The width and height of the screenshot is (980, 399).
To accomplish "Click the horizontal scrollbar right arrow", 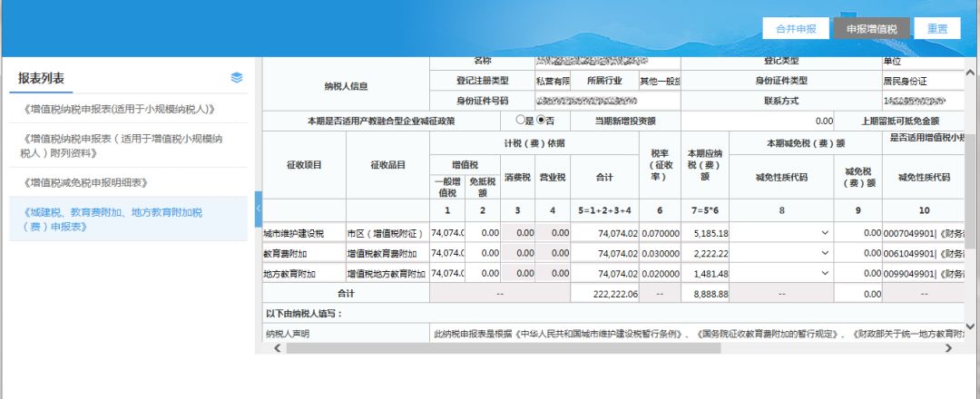I will click(x=949, y=347).
